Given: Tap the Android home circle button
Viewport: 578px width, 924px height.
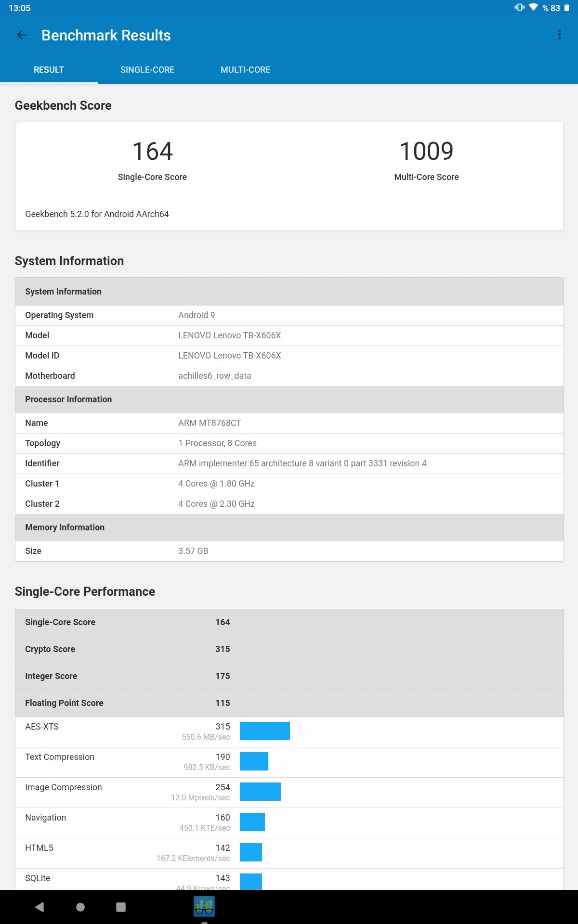Looking at the screenshot, I should coord(80,907).
